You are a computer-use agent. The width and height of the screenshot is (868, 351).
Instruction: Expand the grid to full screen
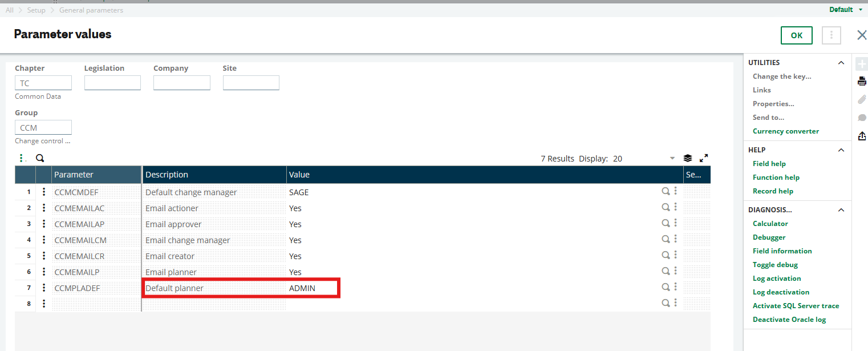[703, 158]
